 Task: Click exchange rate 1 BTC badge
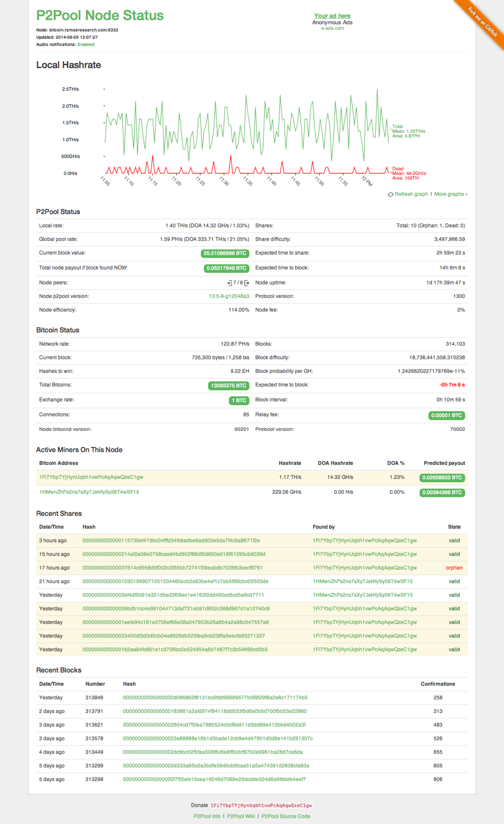pos(239,400)
